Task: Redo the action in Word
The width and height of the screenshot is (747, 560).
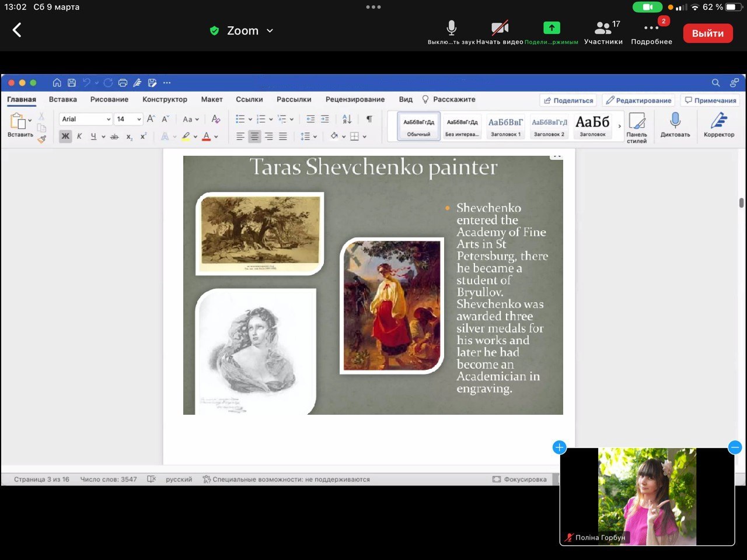Action: (x=108, y=83)
